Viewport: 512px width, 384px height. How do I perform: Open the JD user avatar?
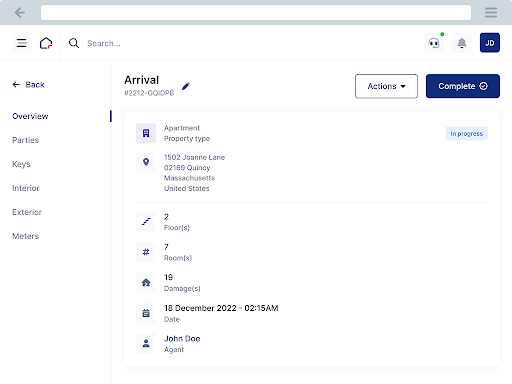(x=490, y=43)
